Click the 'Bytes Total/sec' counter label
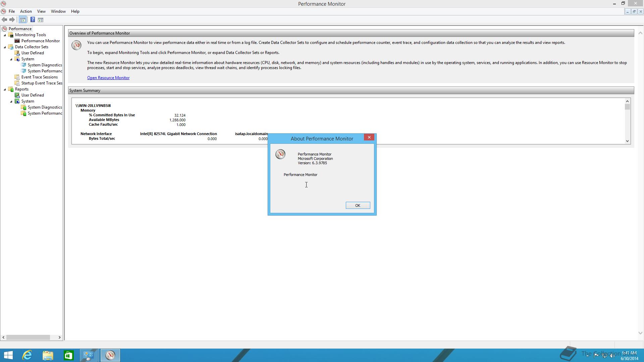This screenshot has height=362, width=644. click(x=102, y=138)
